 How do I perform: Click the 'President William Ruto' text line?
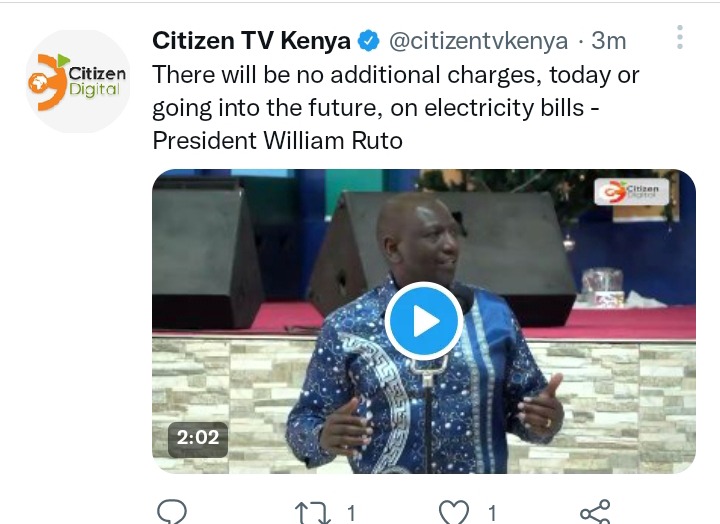point(277,141)
